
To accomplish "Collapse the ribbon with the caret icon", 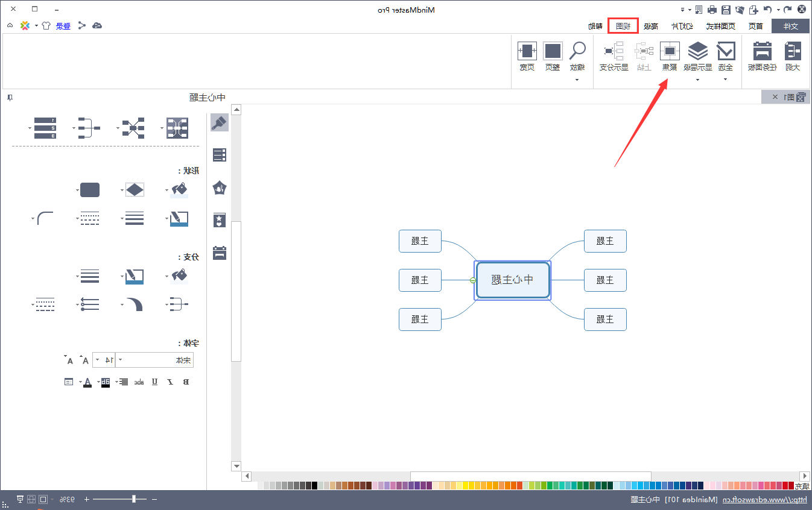I will pyautogui.click(x=10, y=26).
